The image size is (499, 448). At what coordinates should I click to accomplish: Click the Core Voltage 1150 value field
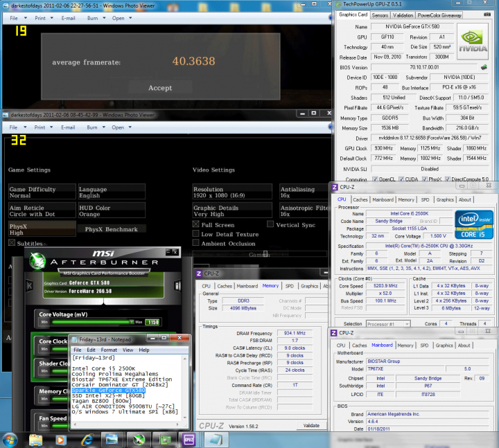[152, 323]
